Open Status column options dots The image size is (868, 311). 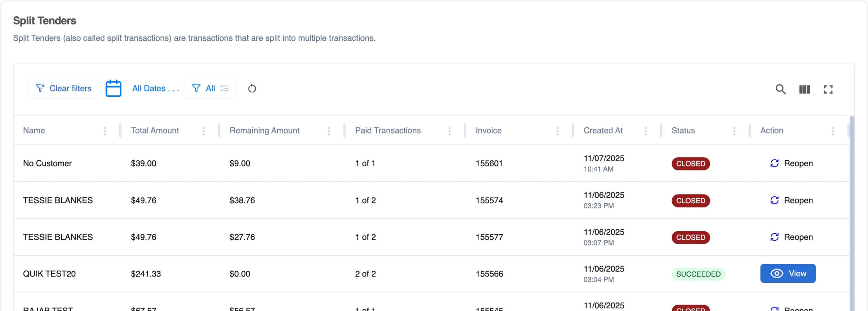coord(734,131)
